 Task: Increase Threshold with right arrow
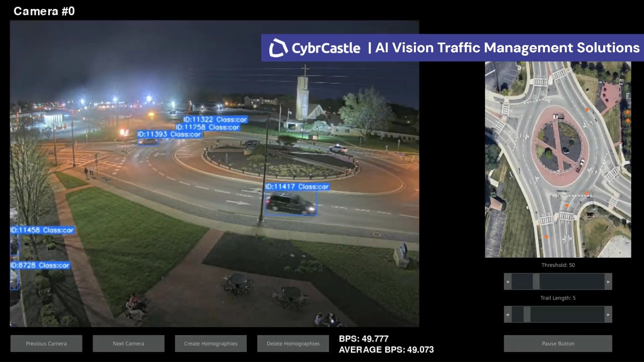pyautogui.click(x=608, y=282)
